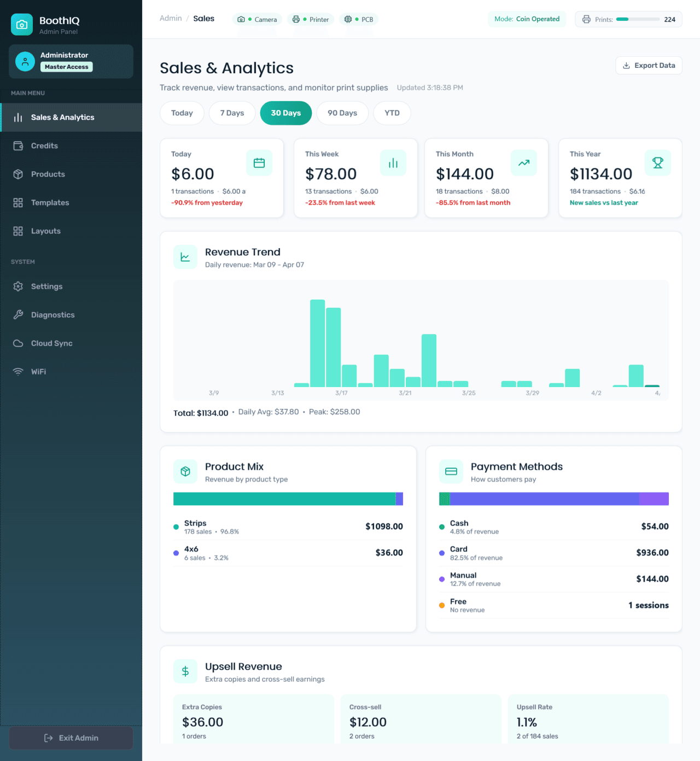The height and width of the screenshot is (761, 700).
Task: Switch Mode from Coin Operated
Action: click(527, 19)
